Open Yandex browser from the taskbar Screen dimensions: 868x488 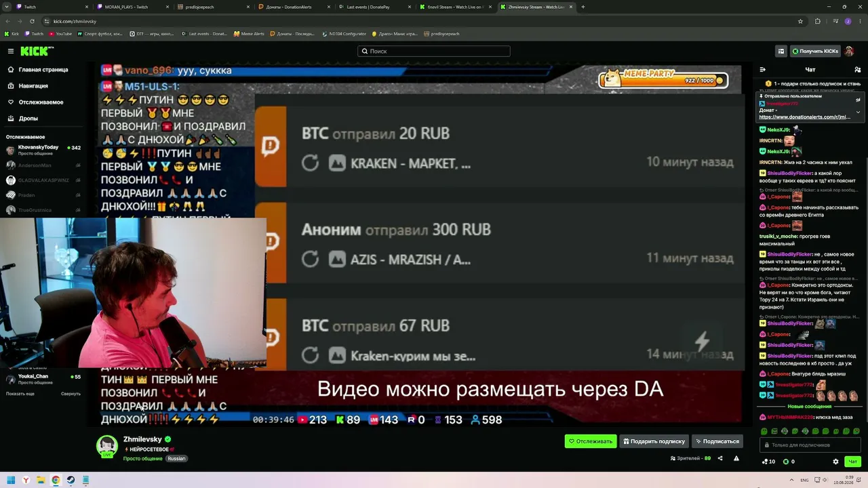pyautogui.click(x=26, y=480)
